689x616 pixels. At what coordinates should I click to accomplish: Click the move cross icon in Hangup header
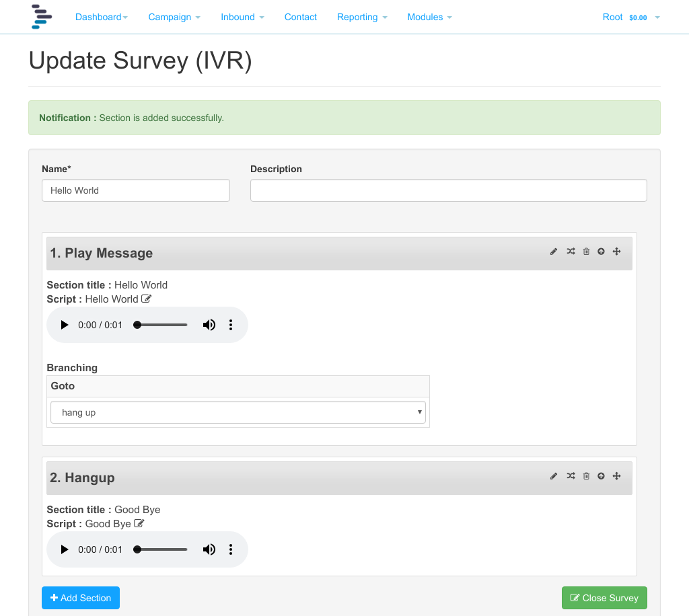tap(616, 476)
